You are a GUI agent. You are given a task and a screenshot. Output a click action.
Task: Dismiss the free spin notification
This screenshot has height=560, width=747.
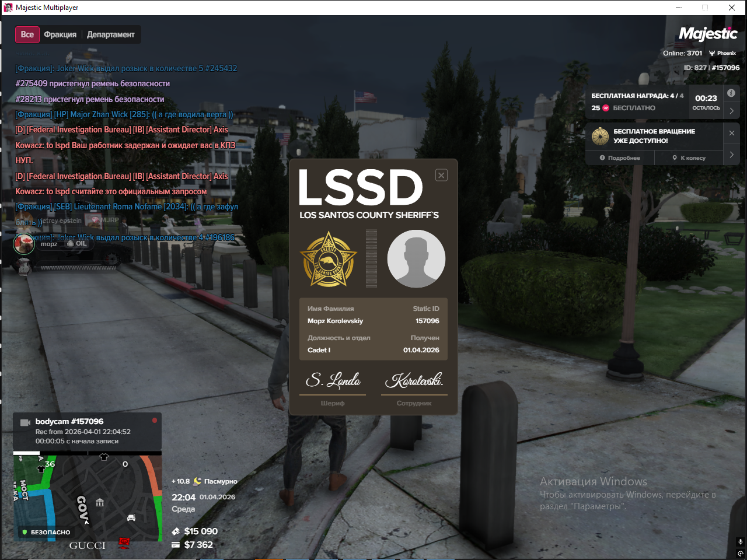(731, 133)
